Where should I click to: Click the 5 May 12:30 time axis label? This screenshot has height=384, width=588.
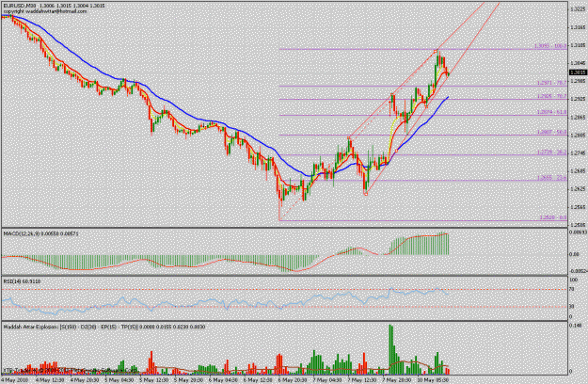[154, 380]
